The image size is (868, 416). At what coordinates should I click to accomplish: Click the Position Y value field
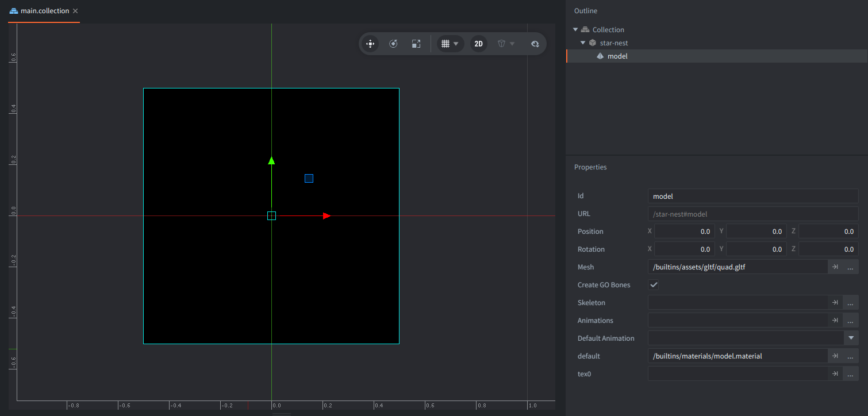click(x=756, y=232)
